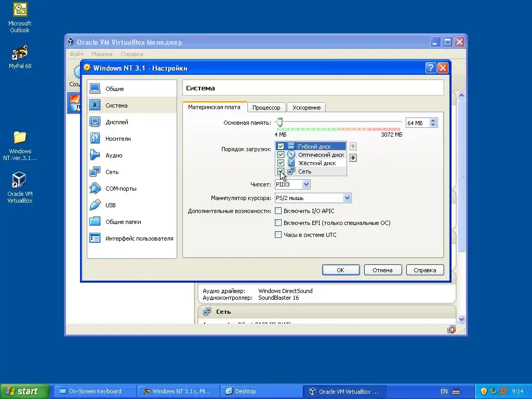The image size is (532, 399).
Task: Click the hard disk icon in boot order
Action: click(x=291, y=163)
